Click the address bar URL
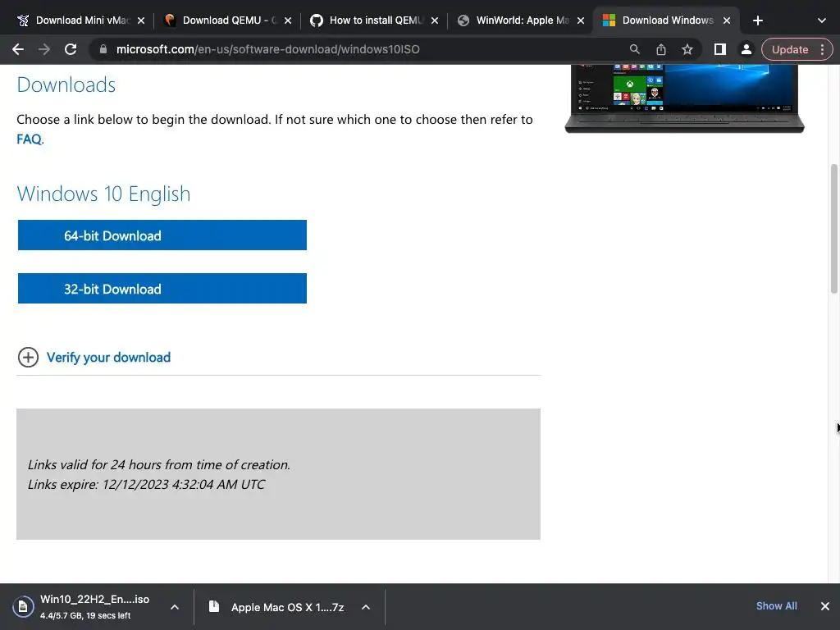The height and width of the screenshot is (630, 840). click(268, 49)
